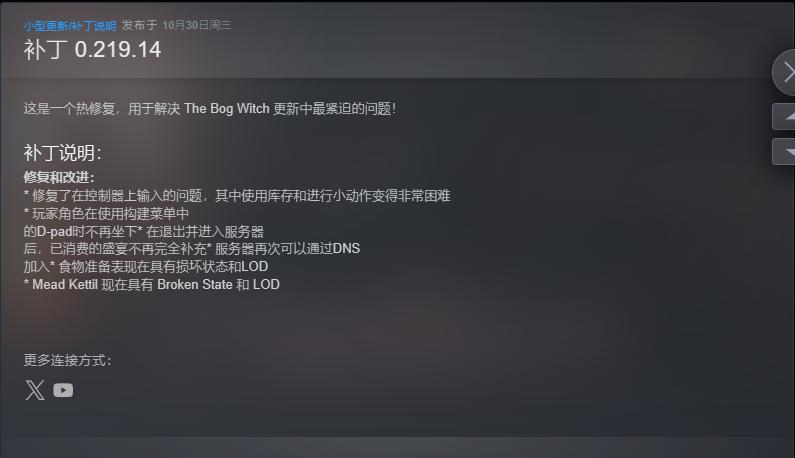Open the X (Twitter) social link

click(35, 390)
